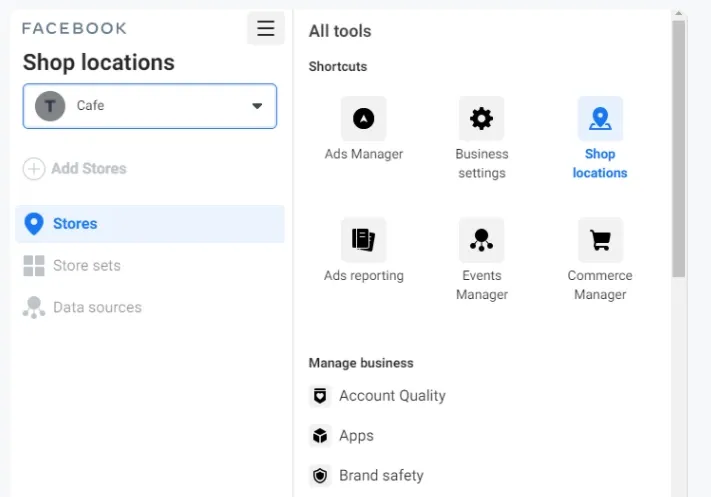The width and height of the screenshot is (711, 497).
Task: Click the Ads Manager label
Action: point(364,154)
